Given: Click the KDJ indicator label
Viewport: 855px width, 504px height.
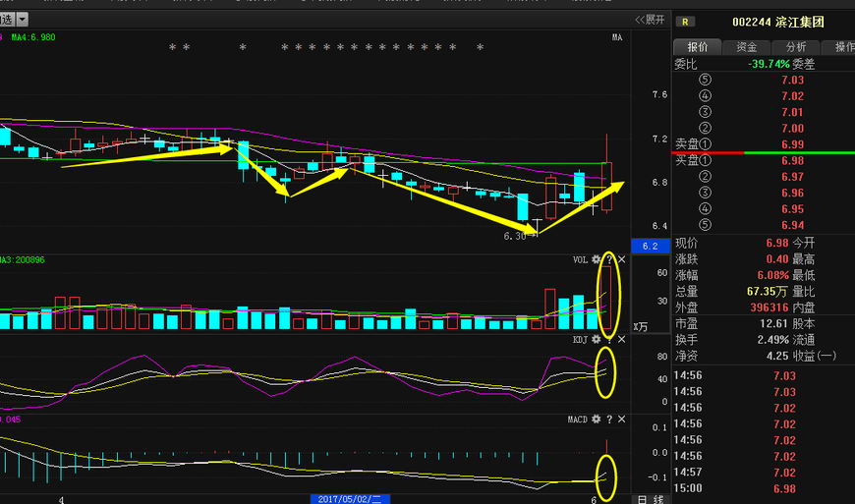Looking at the screenshot, I should 580,340.
